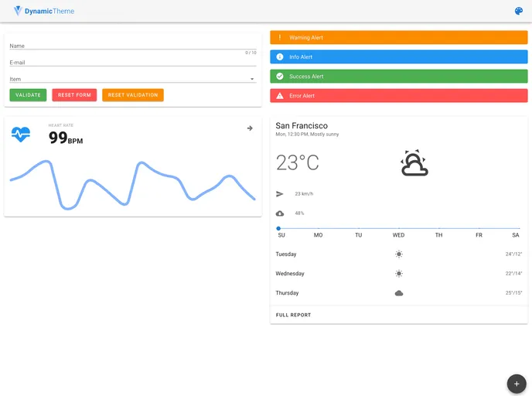Click Tuesday's sunny icon

pos(399,254)
